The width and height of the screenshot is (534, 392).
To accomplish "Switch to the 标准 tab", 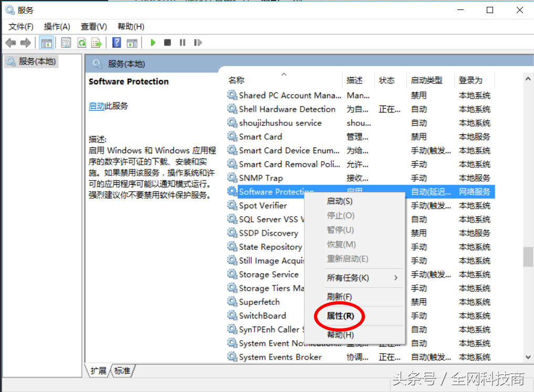I will 122,370.
